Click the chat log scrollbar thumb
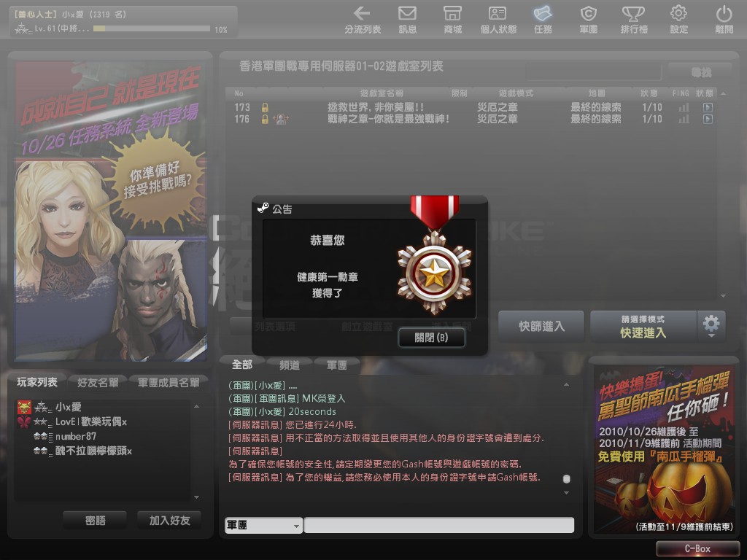Screen dimensions: 747x560 pyautogui.click(x=566, y=478)
